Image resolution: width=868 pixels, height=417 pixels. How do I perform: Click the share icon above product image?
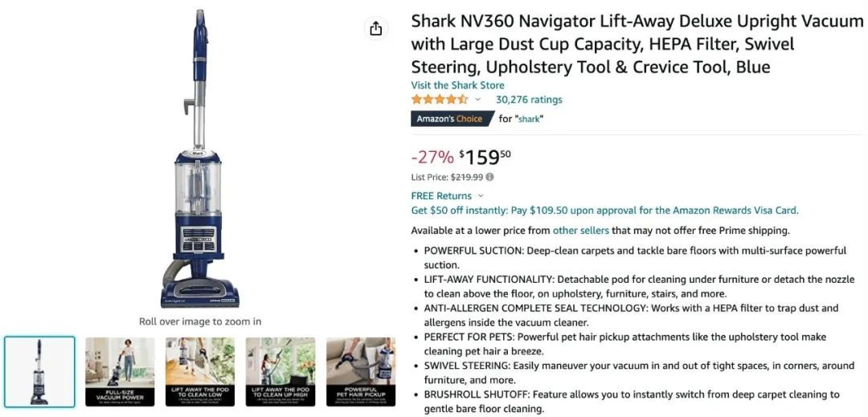pos(376,28)
